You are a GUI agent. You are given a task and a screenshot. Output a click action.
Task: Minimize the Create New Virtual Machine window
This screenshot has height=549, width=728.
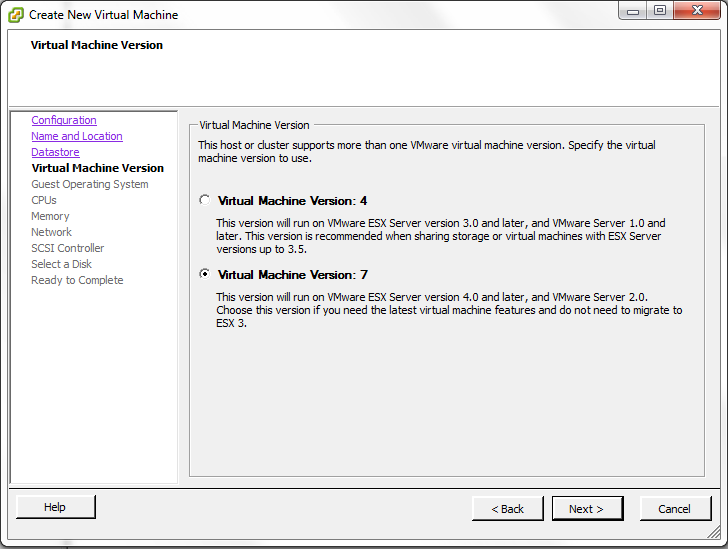(632, 11)
